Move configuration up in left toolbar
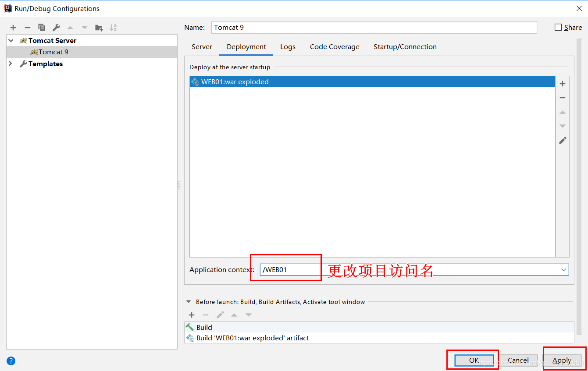The width and height of the screenshot is (588, 371). [x=70, y=28]
